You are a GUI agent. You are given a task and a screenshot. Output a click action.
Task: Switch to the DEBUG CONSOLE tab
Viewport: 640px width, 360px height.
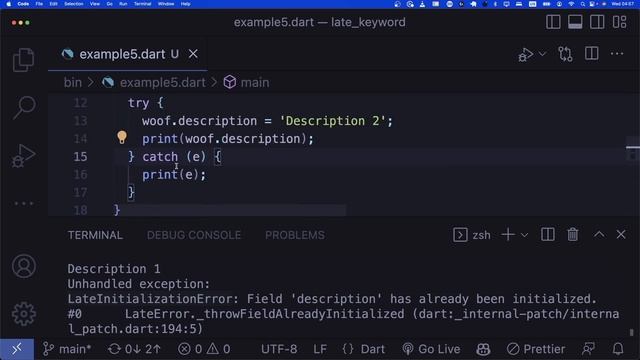click(x=194, y=235)
